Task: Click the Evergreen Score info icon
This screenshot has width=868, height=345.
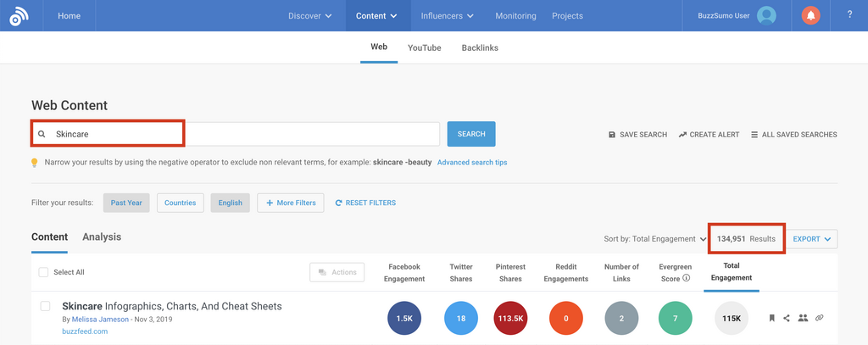Action: 686,278
